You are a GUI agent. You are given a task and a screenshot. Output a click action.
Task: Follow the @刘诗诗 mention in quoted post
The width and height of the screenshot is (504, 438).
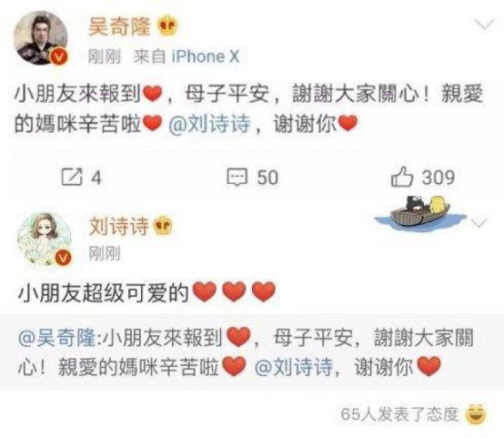pos(294,367)
